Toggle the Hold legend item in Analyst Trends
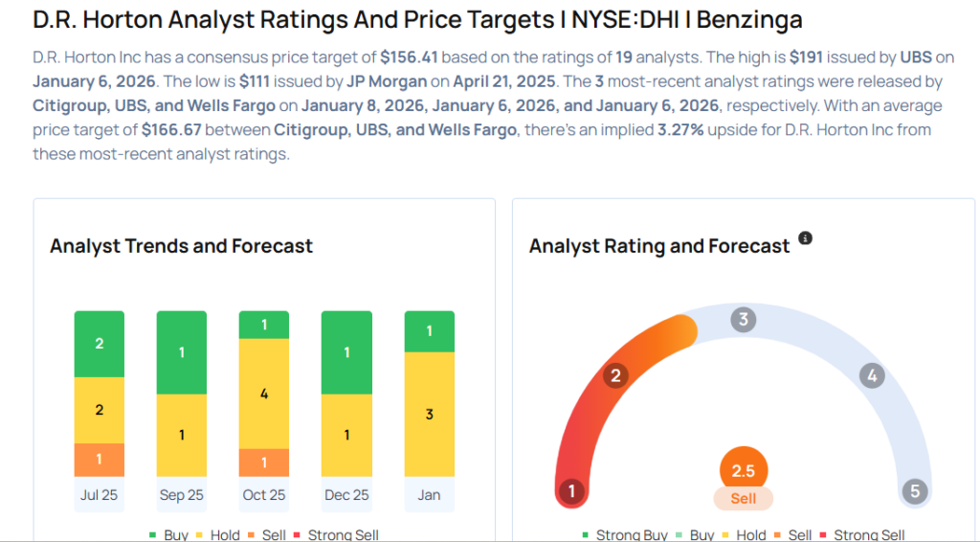Screen dimensions: 980x542 pos(218,534)
